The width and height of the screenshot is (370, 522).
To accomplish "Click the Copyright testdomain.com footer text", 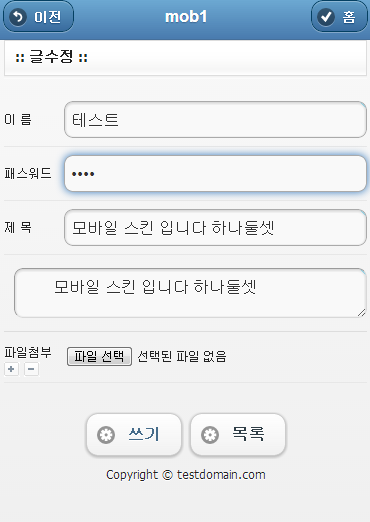I will coord(186,475).
